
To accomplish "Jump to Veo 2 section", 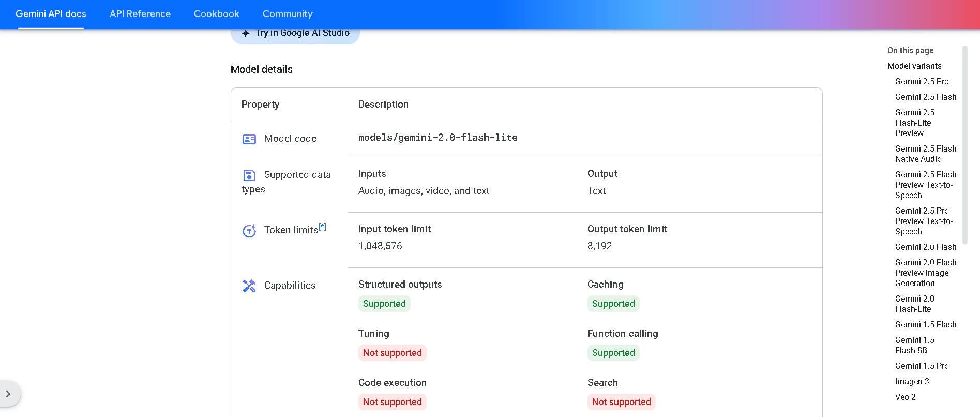I will tap(906, 397).
